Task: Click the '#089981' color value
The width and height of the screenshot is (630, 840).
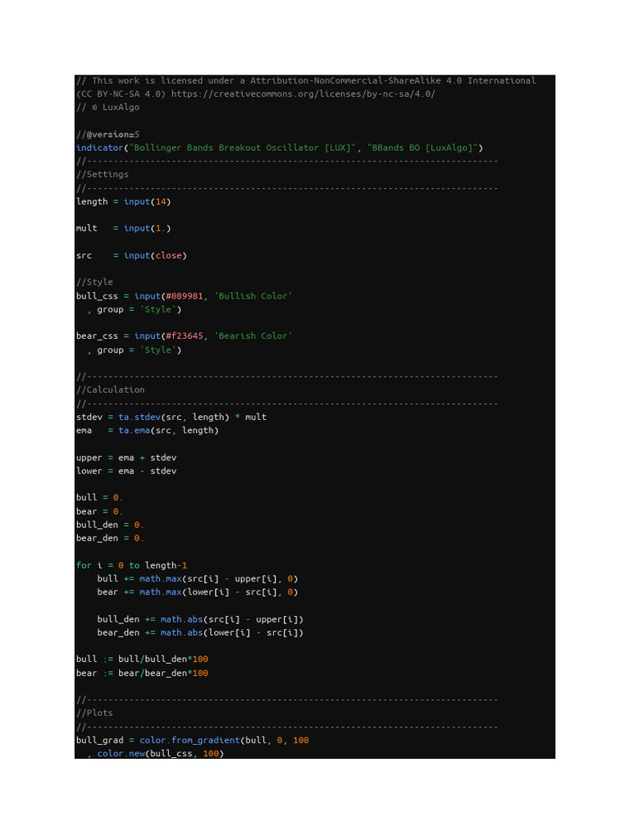Action: 185,296
